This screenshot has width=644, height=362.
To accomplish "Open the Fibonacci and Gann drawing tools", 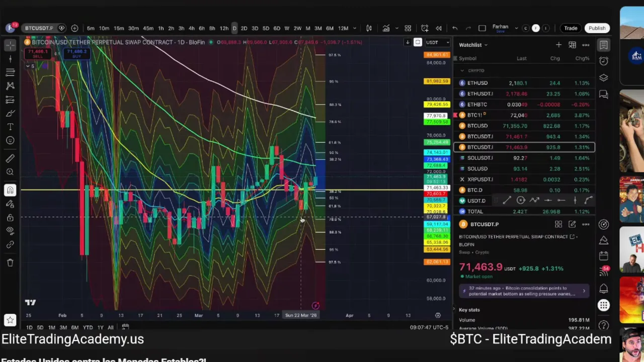I will coord(10,72).
